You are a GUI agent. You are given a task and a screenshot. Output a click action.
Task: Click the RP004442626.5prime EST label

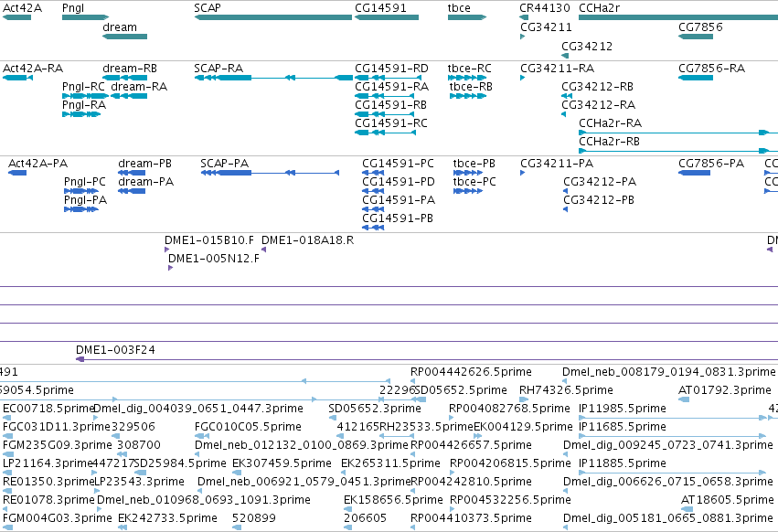coord(471,372)
